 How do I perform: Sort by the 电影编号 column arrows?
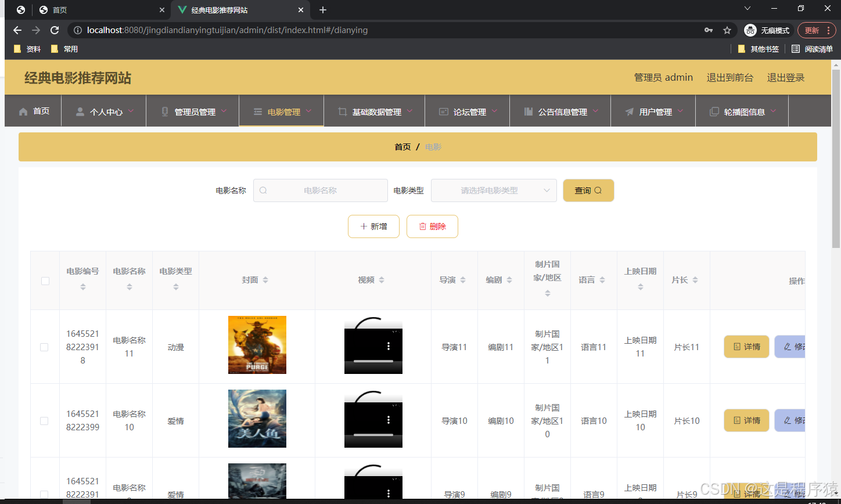(83, 287)
